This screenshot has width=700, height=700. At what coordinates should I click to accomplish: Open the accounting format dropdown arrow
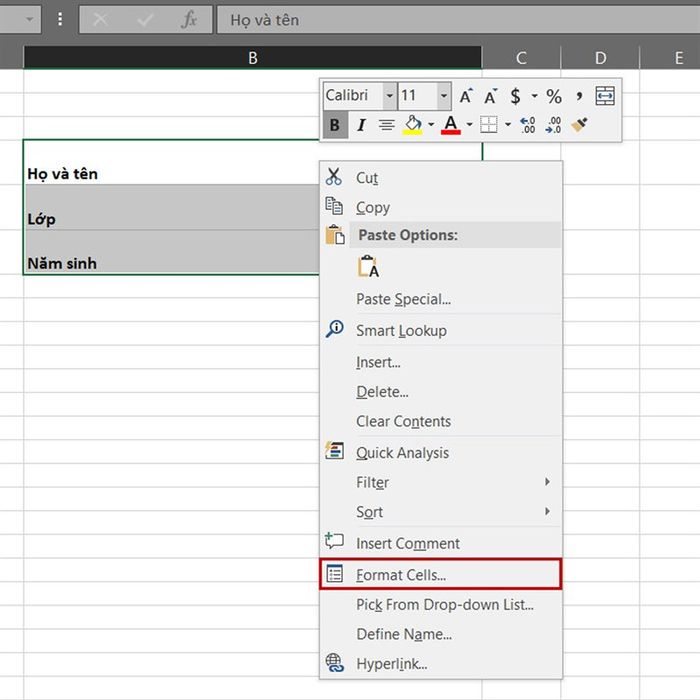pyautogui.click(x=534, y=96)
